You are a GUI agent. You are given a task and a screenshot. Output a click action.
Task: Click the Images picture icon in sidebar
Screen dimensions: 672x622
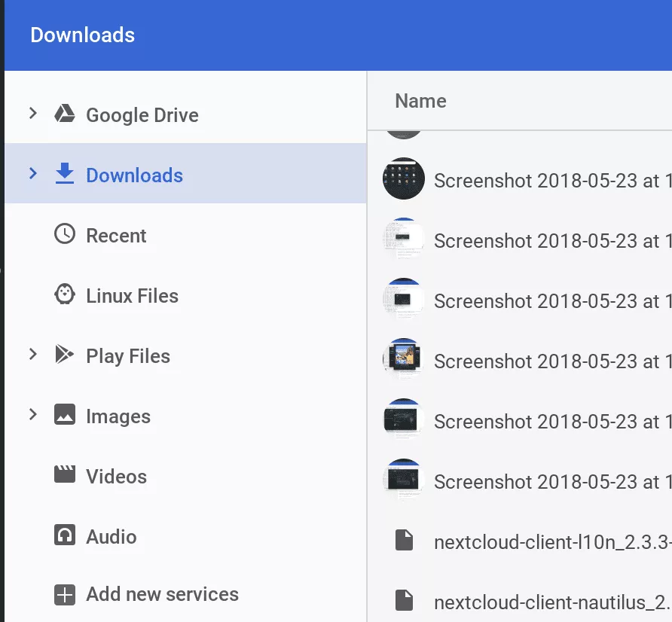coord(65,415)
